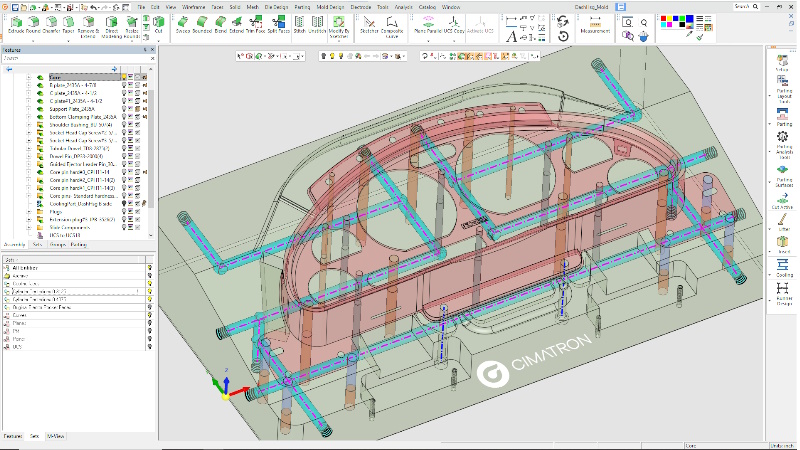Toggle visibility bulb for Support Plate row
This screenshot has height=450, width=800.
[x=124, y=109]
